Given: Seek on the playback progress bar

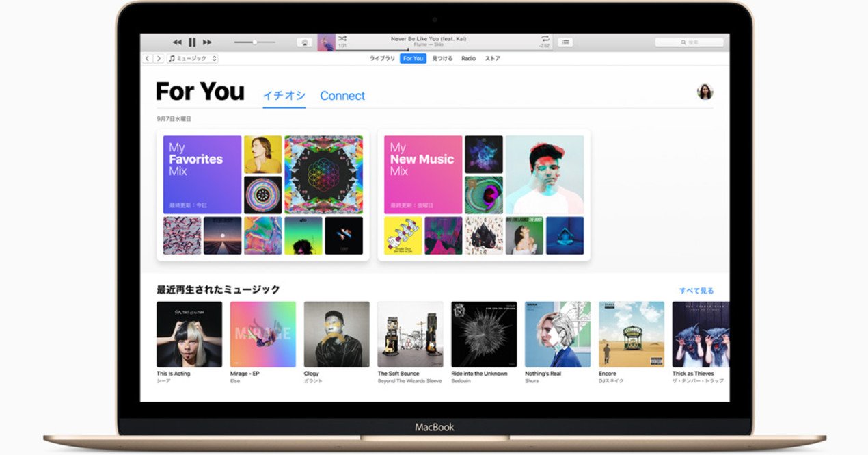Looking at the screenshot, I should coord(444,50).
